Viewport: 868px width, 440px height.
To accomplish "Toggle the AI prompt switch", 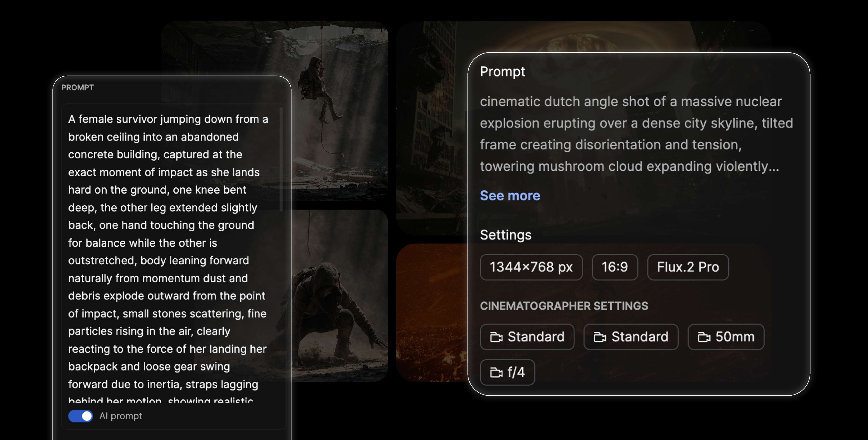I will pos(80,416).
